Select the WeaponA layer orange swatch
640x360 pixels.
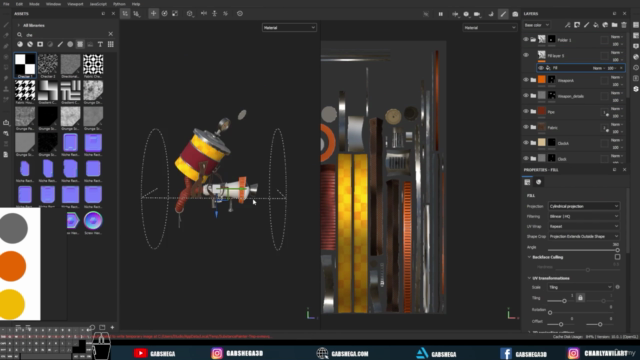542,80
